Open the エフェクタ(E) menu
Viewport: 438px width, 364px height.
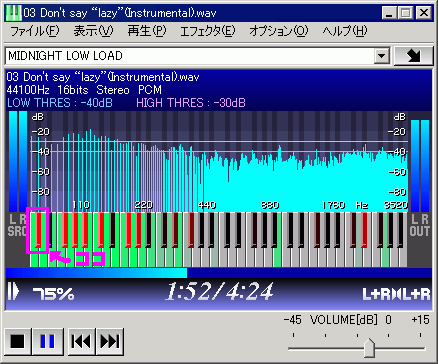pos(207,31)
